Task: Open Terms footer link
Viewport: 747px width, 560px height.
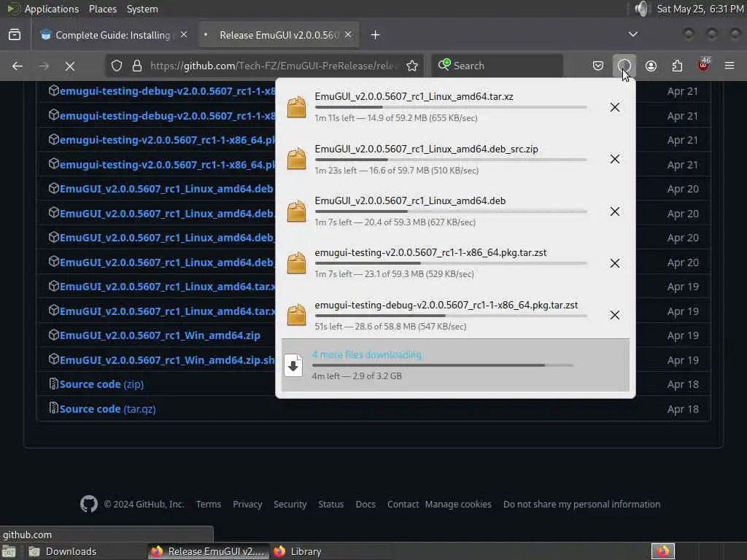Action: click(x=208, y=505)
